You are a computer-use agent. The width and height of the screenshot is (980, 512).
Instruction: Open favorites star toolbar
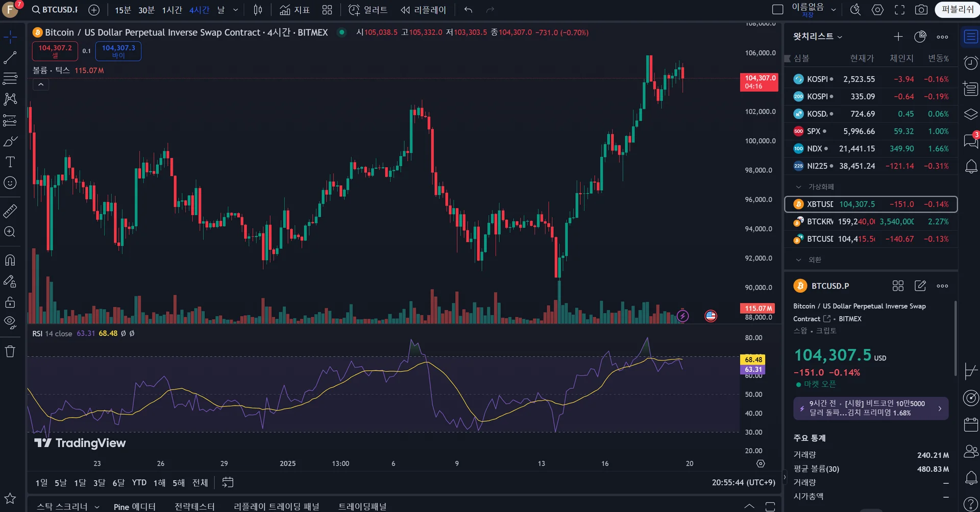tap(10, 498)
